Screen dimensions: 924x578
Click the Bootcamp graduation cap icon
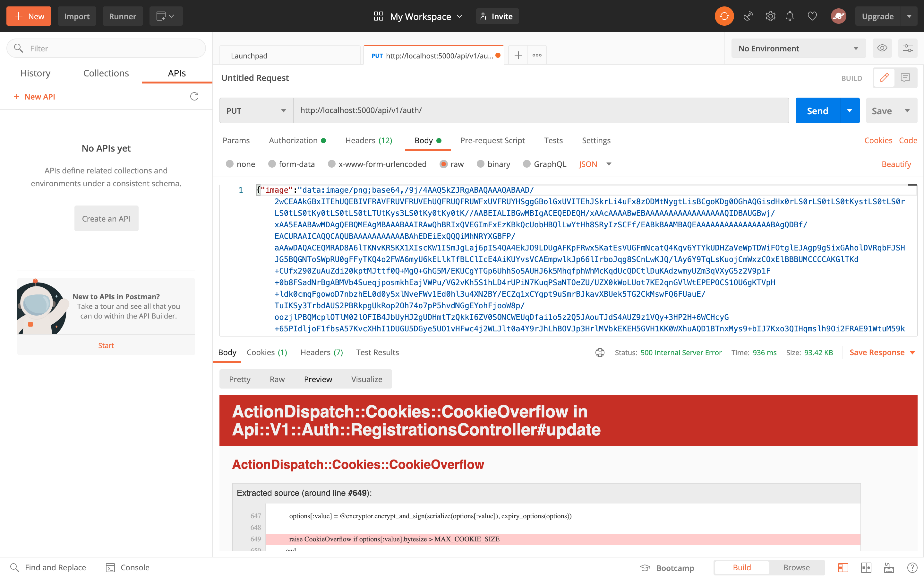click(x=645, y=568)
